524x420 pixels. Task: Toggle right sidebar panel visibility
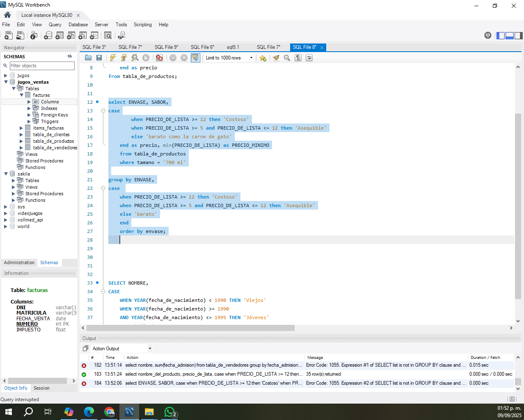(x=519, y=35)
